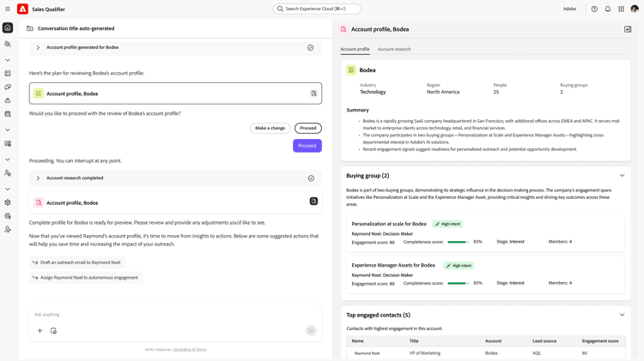This screenshot has width=644, height=361.
Task: Select Draft an outreach email suggestion
Action: (80, 262)
